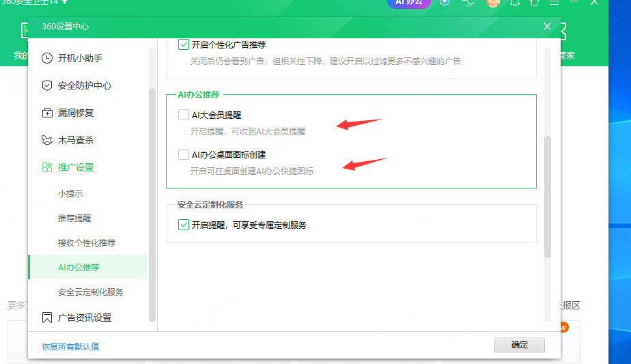631x364 pixels.
Task: Click the green AI办公推荐 group header
Action: [199, 95]
